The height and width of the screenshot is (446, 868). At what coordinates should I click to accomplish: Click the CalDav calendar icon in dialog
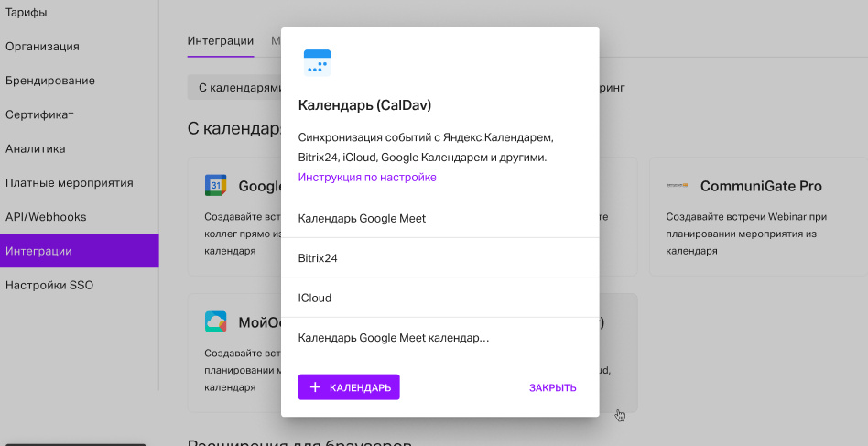pos(317,62)
